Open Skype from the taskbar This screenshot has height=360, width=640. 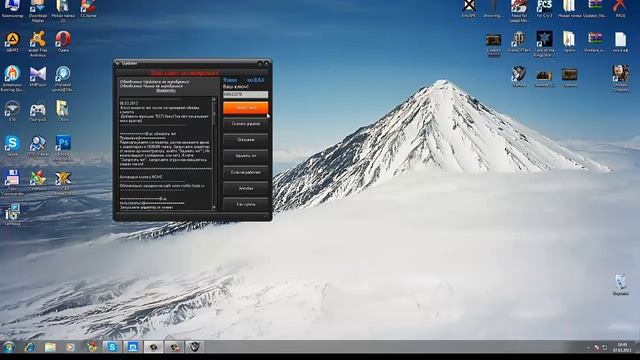point(112,347)
